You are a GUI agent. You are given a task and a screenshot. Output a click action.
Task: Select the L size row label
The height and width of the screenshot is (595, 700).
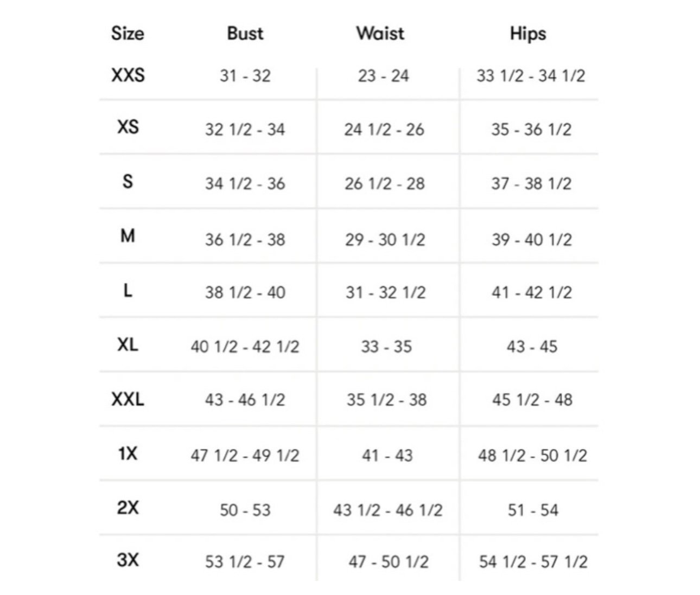tap(128, 290)
